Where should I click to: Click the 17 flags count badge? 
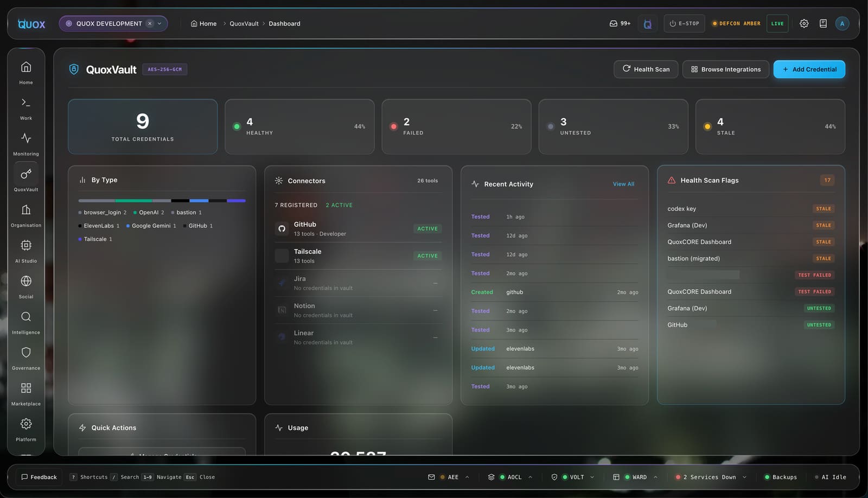tap(827, 180)
